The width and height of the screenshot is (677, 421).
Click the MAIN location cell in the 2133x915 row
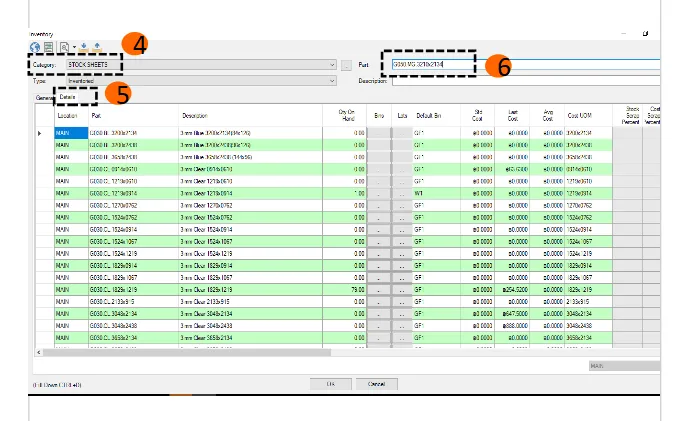pos(71,302)
